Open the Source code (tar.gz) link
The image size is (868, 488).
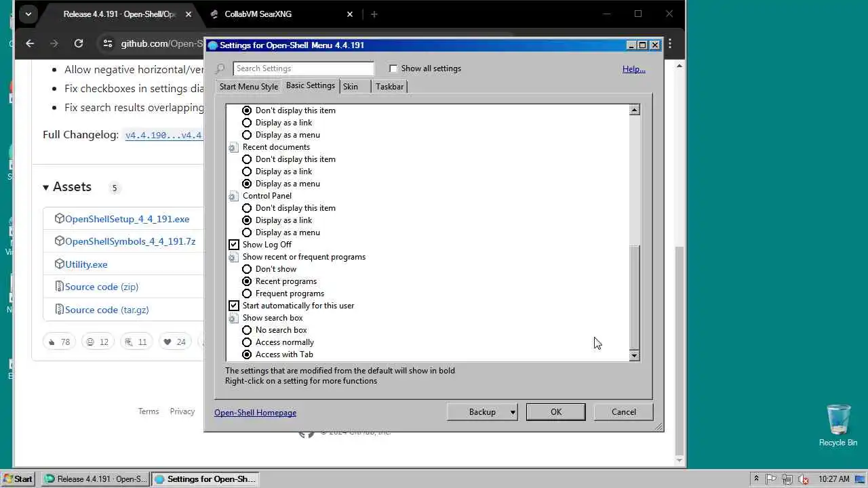(x=106, y=310)
